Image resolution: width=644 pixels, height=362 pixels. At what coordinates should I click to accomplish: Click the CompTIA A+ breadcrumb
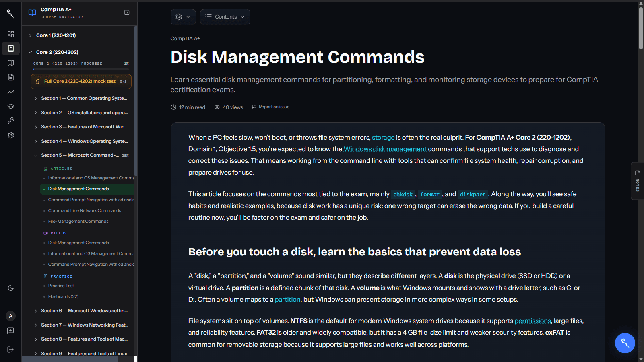(x=185, y=39)
